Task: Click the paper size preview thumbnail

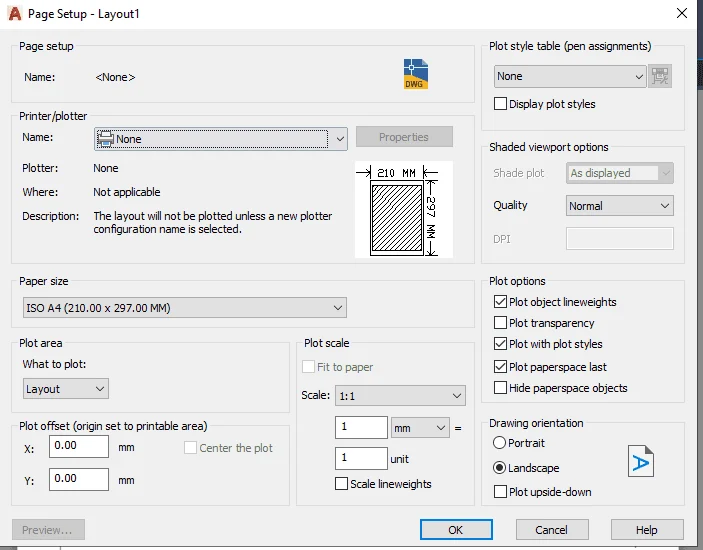Action: click(404, 209)
